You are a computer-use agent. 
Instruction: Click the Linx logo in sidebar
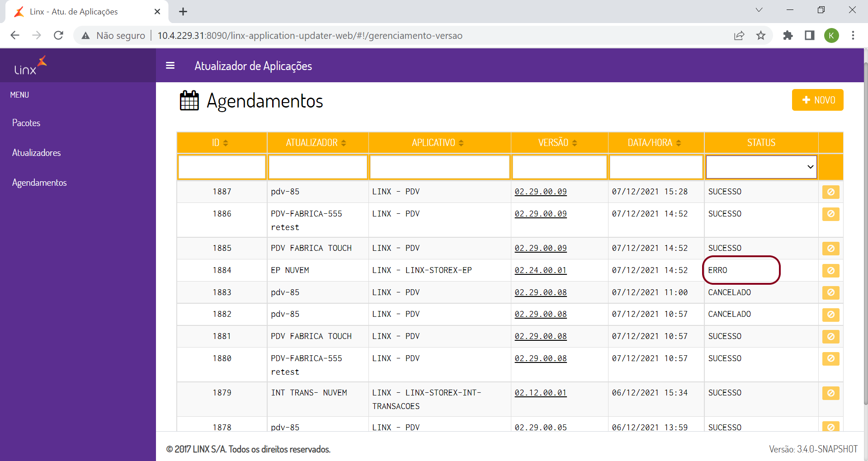[x=30, y=66]
